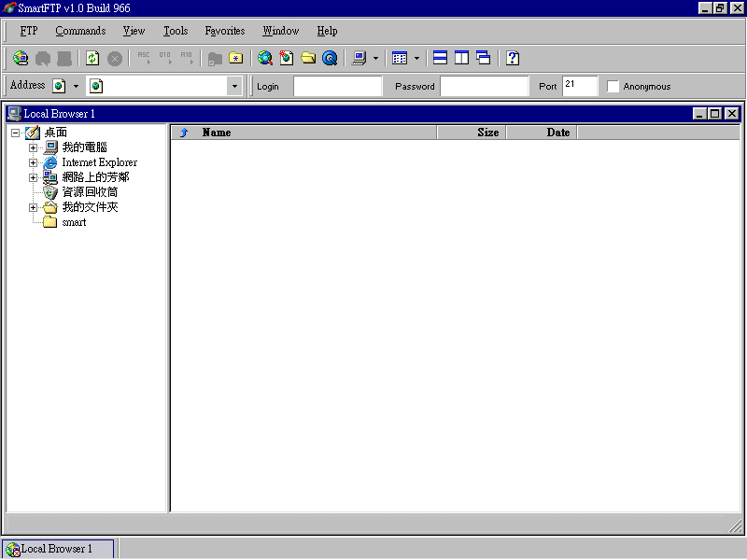Open the Address icon dropdown arrow
The image size is (747, 560).
pyautogui.click(x=76, y=86)
